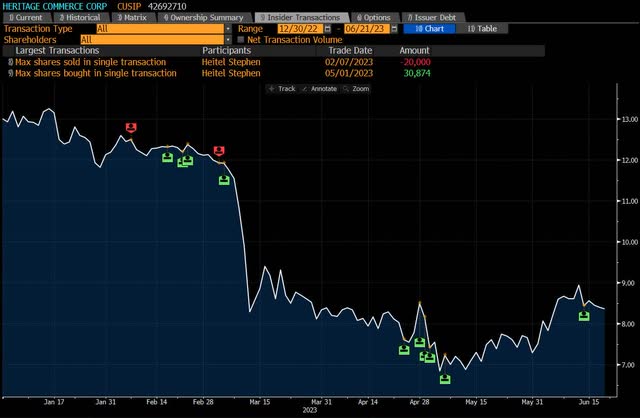
Task: Click the green buy marker near Jun 15
Action: click(x=584, y=316)
